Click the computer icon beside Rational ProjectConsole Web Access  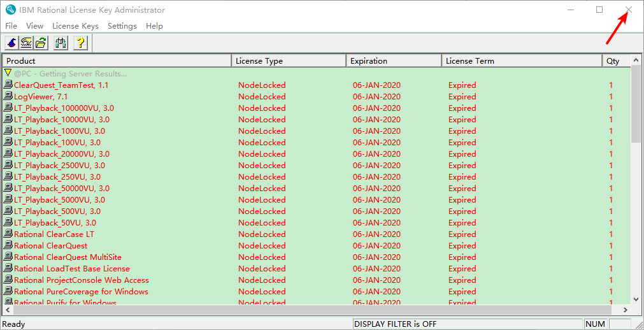tap(8, 280)
